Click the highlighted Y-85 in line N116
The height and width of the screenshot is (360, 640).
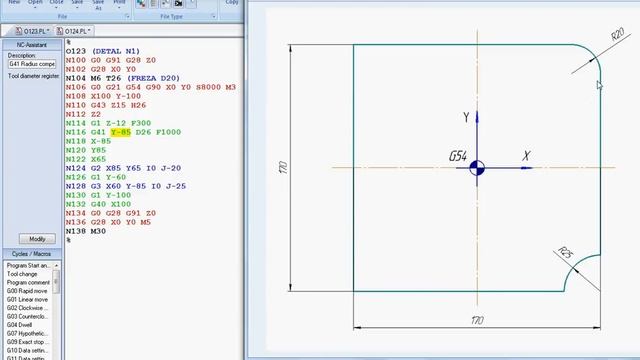click(x=121, y=132)
